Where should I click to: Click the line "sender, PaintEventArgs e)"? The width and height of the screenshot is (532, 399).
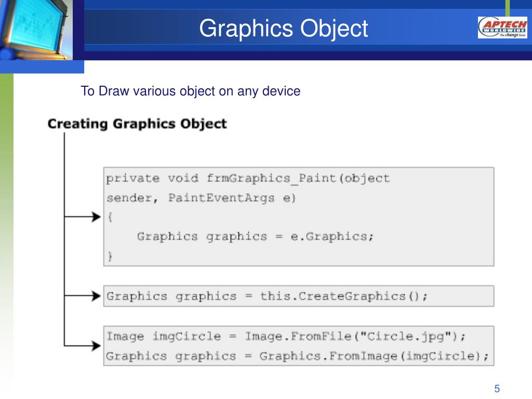(x=201, y=198)
